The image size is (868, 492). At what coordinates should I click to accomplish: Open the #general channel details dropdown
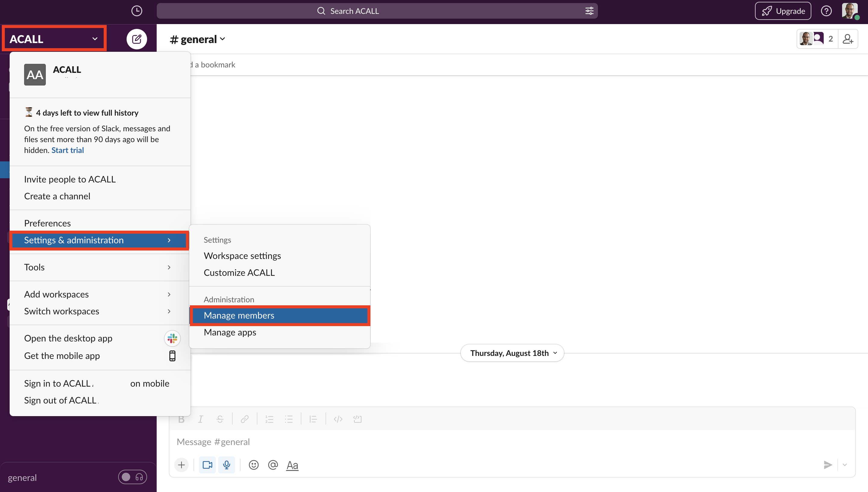[x=197, y=39]
